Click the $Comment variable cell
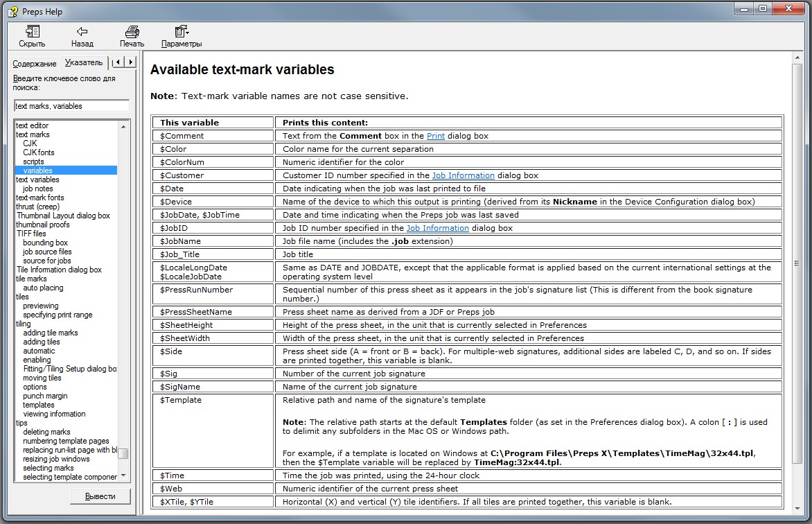The width and height of the screenshot is (812, 524). [213, 136]
